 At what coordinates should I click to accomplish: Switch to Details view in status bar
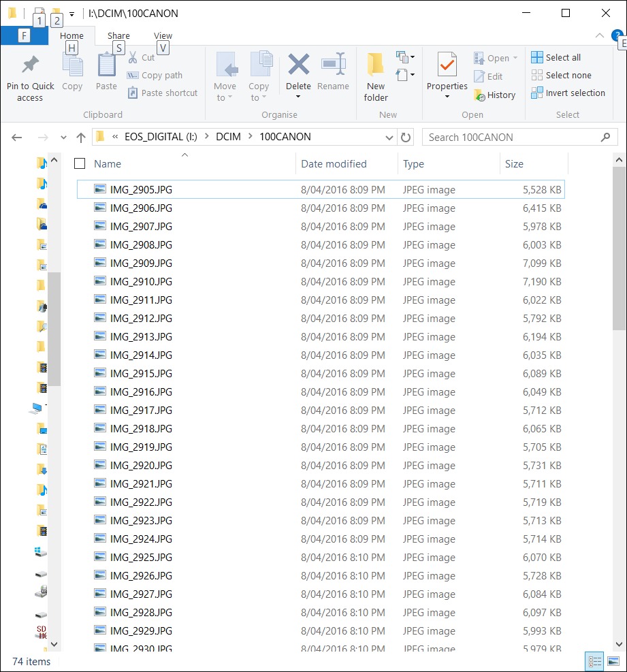(594, 661)
